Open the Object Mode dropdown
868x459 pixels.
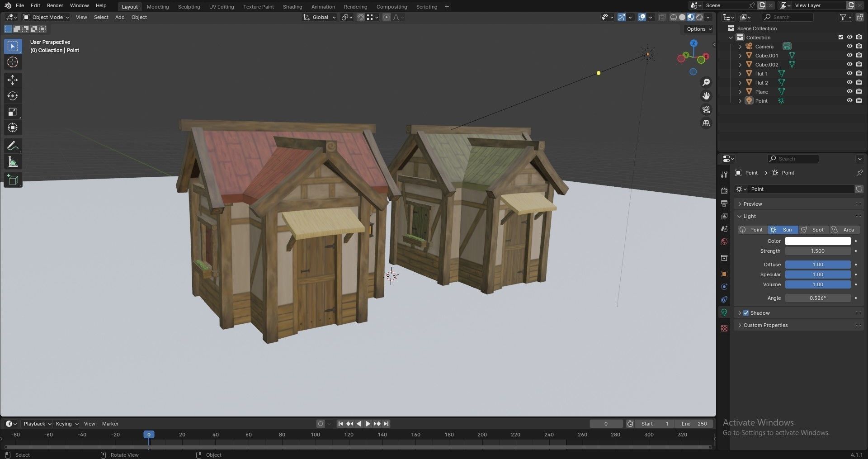tap(46, 17)
